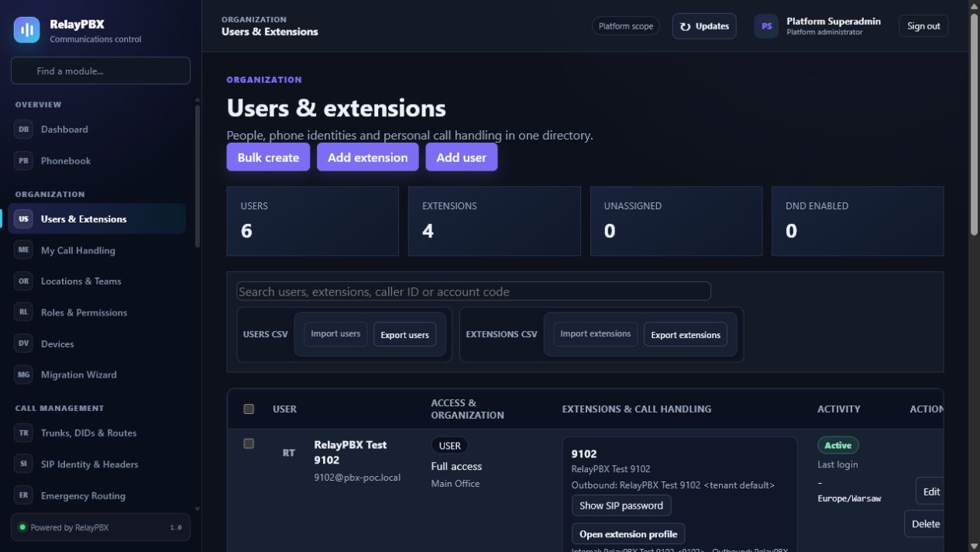The height and width of the screenshot is (552, 980).
Task: Click the MG icon beside Migration Wizard
Action: click(23, 374)
